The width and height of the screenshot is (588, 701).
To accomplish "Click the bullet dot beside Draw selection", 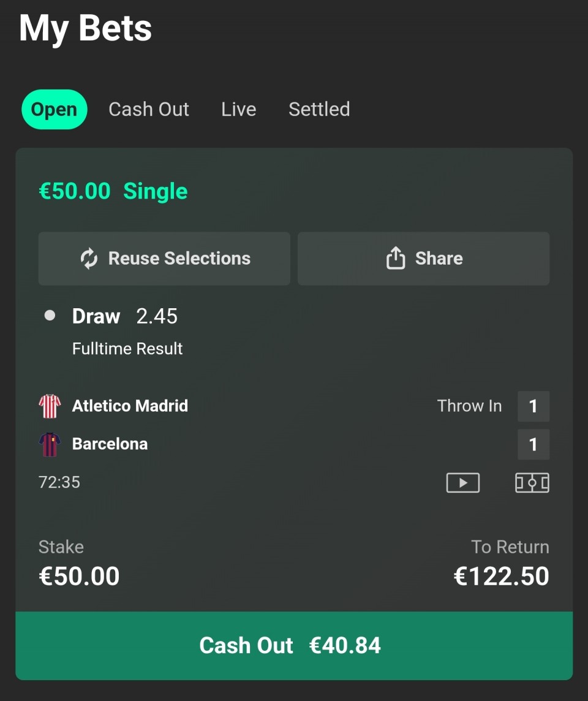I will tap(50, 316).
